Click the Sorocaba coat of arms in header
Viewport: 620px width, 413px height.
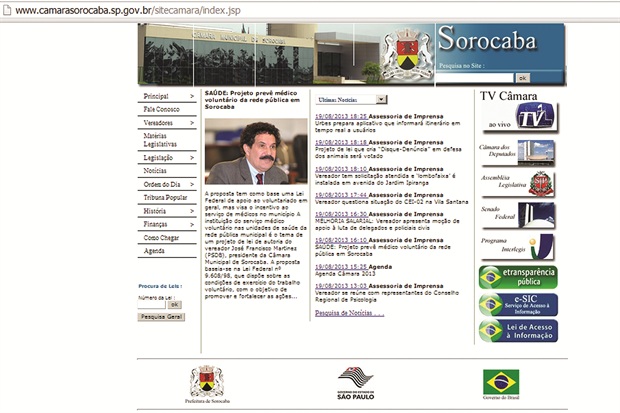(x=407, y=54)
